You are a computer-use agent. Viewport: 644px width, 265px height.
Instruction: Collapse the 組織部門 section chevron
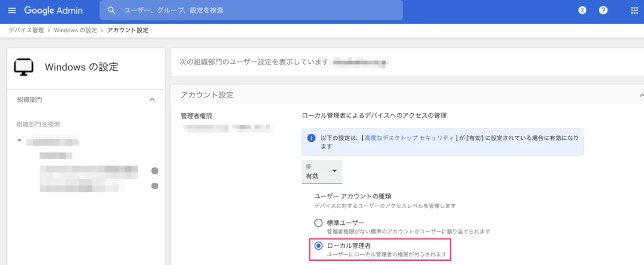(152, 99)
